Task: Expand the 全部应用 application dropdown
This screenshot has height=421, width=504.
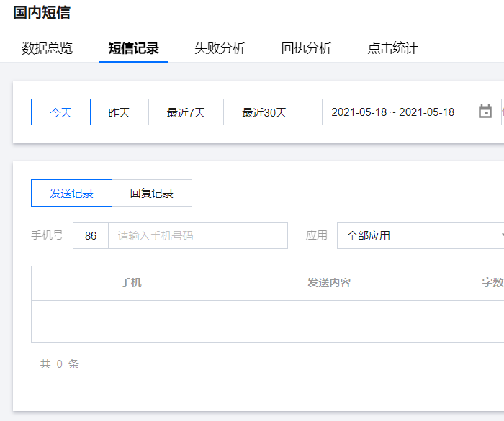Action: (421, 236)
